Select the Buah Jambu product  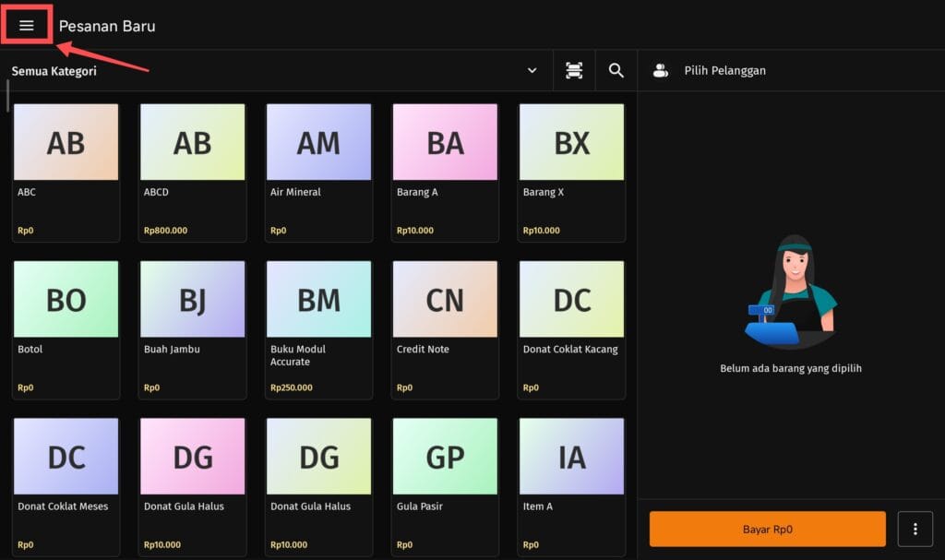pyautogui.click(x=192, y=329)
